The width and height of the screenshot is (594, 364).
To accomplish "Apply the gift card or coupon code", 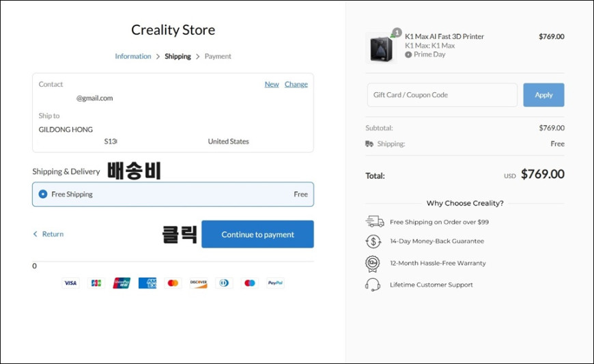I will pos(543,95).
